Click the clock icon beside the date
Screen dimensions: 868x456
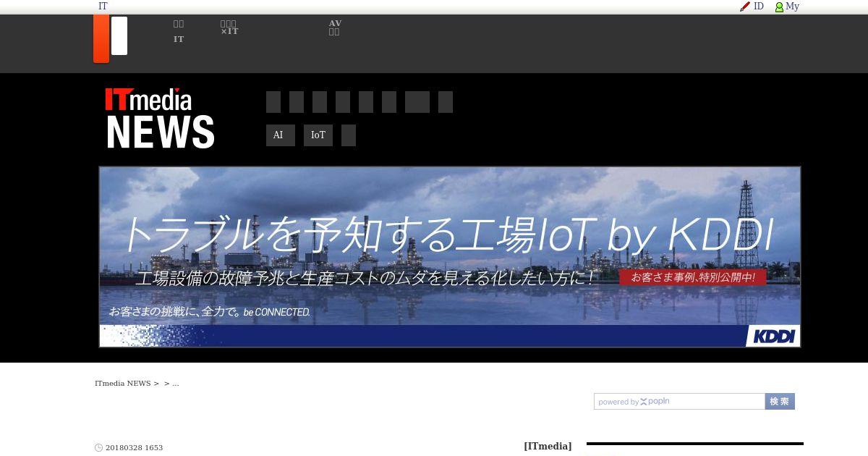tap(99, 448)
